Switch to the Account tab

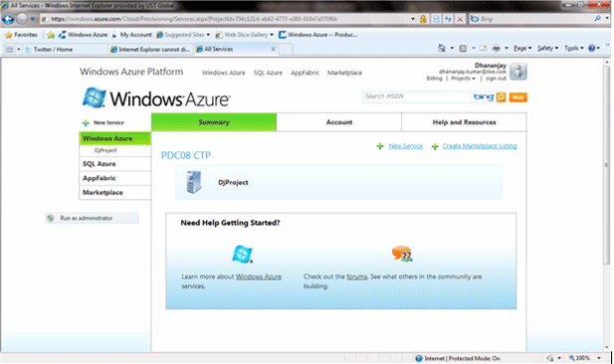[x=339, y=122]
